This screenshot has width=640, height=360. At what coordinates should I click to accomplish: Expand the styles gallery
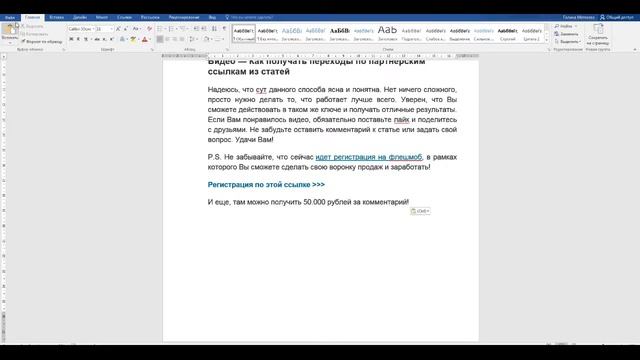coord(547,40)
